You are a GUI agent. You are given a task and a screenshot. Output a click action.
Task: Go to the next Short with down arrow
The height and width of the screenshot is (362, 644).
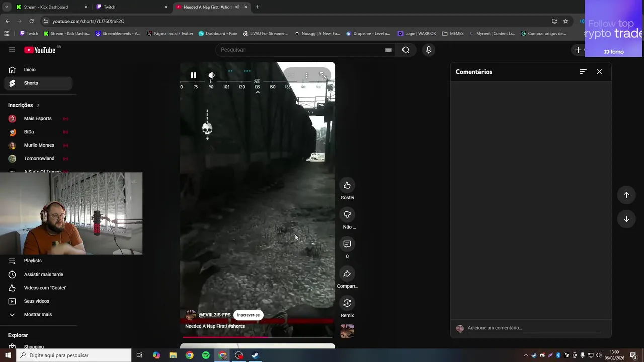[x=626, y=219]
